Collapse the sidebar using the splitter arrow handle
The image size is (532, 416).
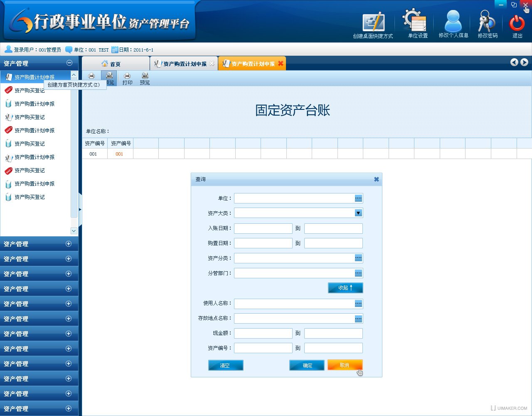[80, 210]
